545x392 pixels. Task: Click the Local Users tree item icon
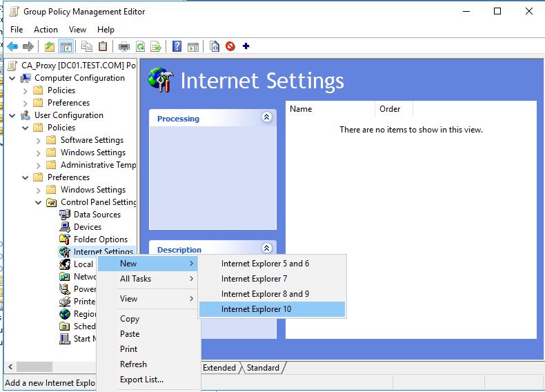[x=65, y=264]
